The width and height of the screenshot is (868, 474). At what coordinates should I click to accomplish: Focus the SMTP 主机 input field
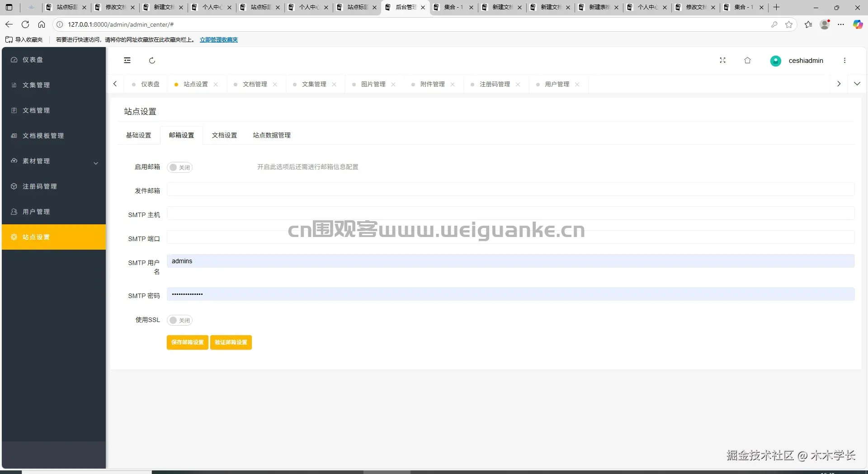510,213
